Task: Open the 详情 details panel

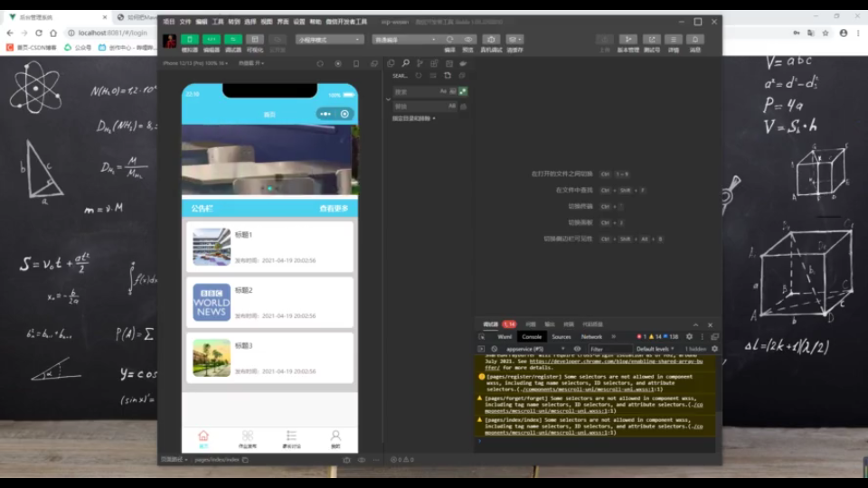Action: coord(673,39)
